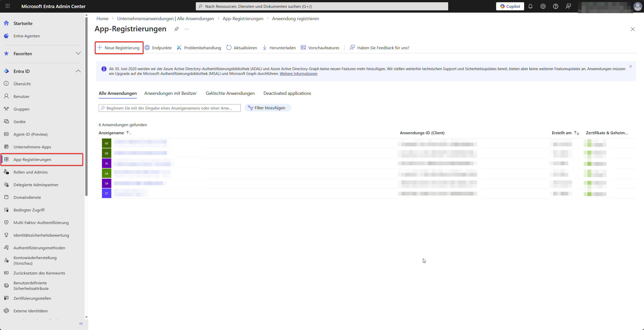The height and width of the screenshot is (330, 644).
Task: Click the Herunterladen download icon
Action: click(265, 48)
